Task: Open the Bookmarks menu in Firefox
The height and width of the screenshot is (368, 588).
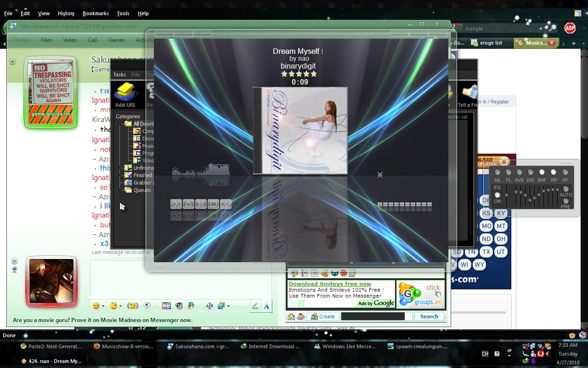Action: (x=96, y=13)
